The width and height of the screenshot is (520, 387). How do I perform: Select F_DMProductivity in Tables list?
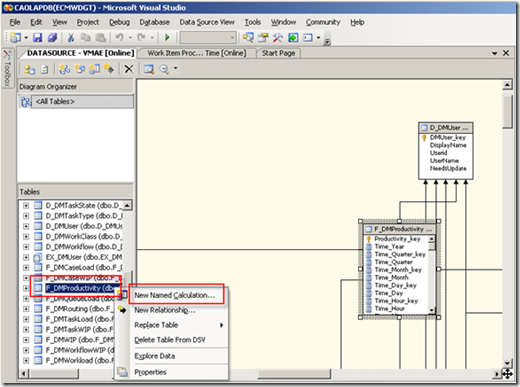pos(83,288)
